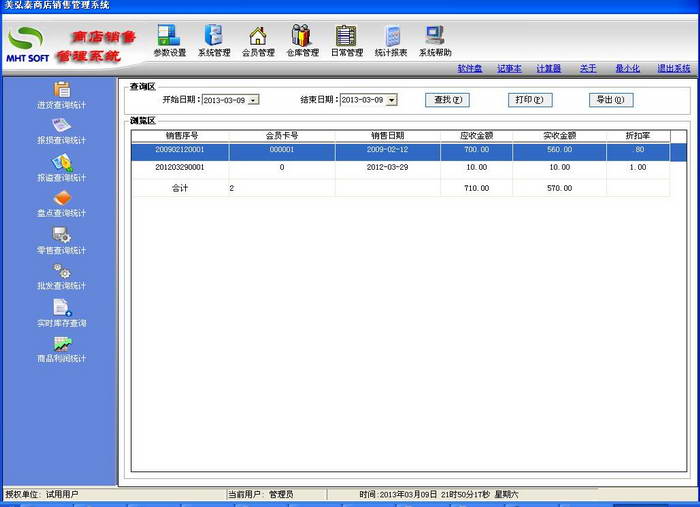This screenshot has height=507, width=700.
Task: Click sale date cell 2009-02-12
Action: (x=388, y=150)
